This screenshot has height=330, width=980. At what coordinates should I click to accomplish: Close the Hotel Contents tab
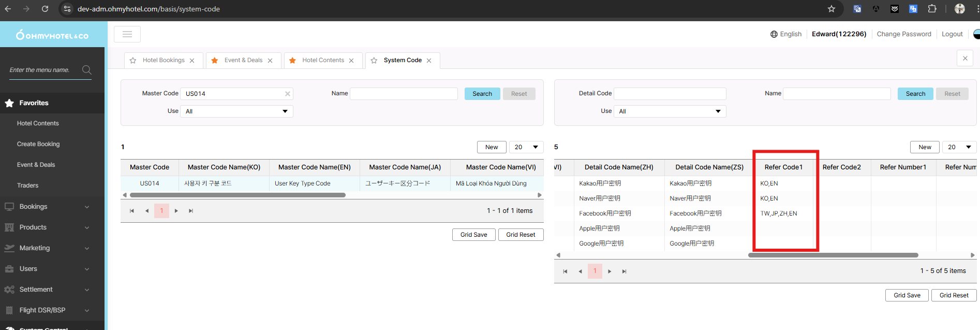[x=351, y=61]
